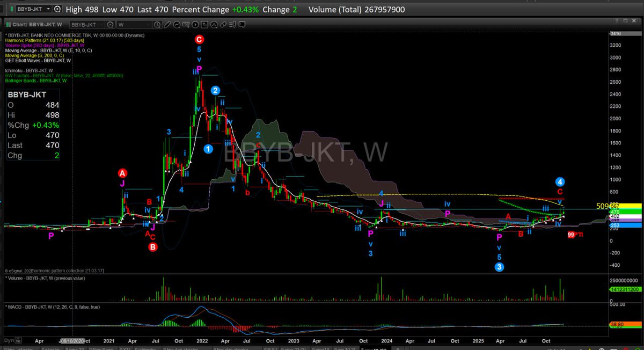Click the symbol link icon in quote bar
The image size is (644, 350).
57,9
